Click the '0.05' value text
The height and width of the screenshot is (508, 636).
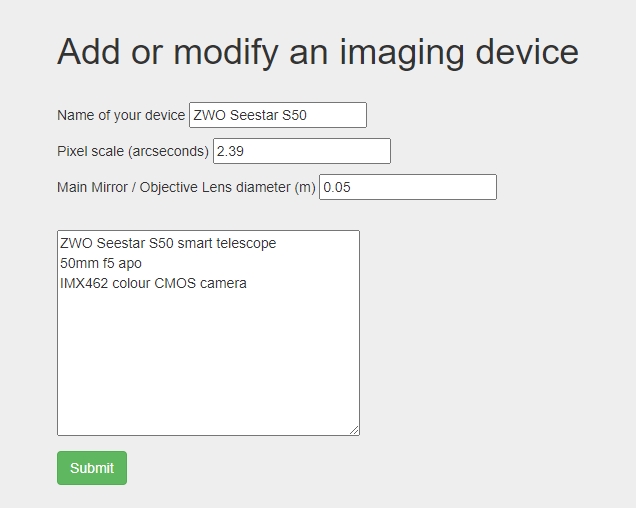337,187
